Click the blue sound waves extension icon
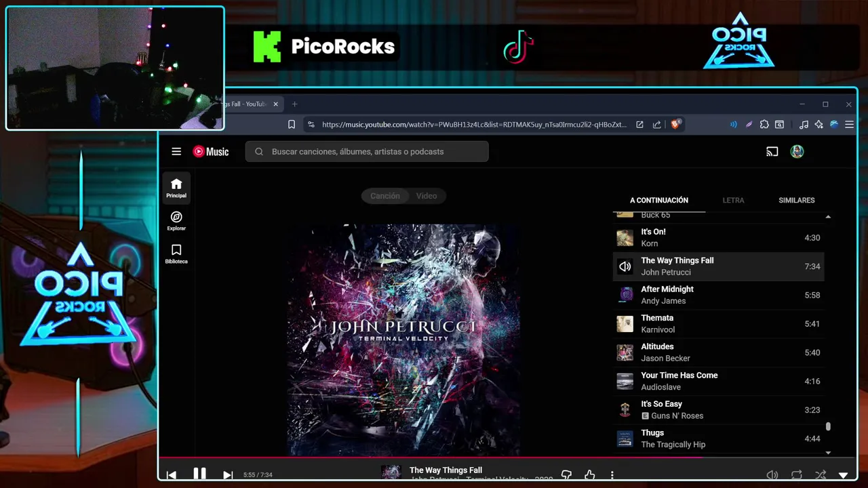This screenshot has height=488, width=868. pos(733,124)
